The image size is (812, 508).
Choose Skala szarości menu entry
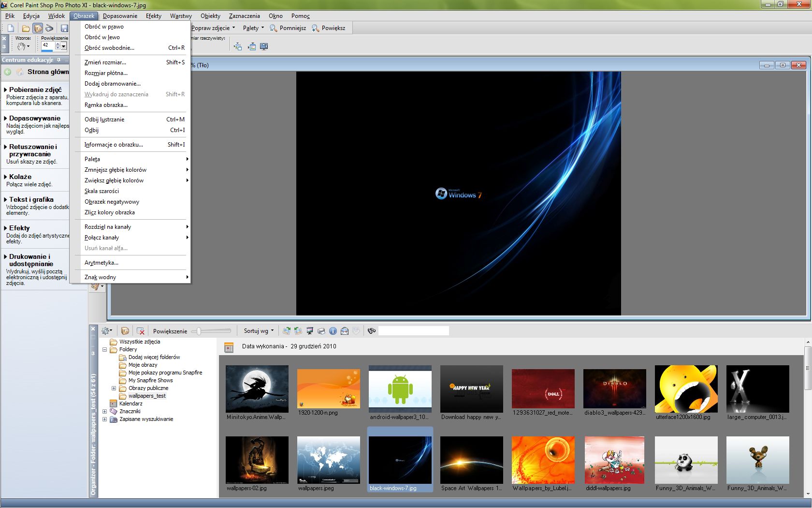[130, 191]
